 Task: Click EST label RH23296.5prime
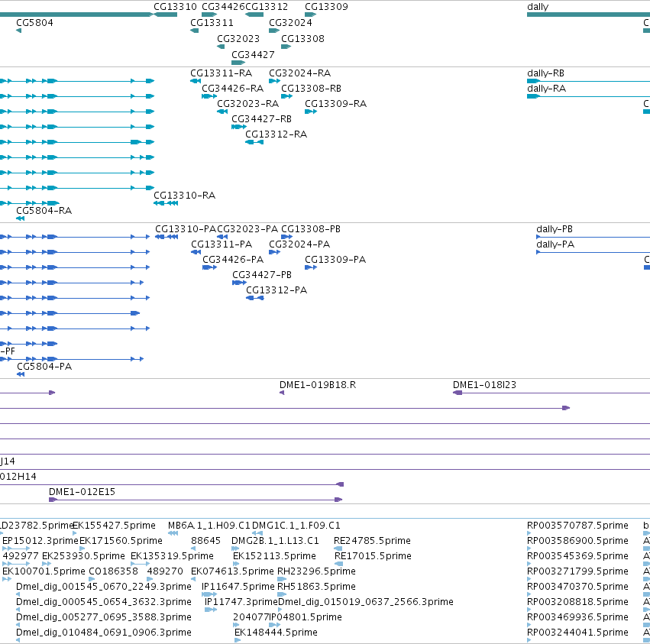(x=316, y=571)
